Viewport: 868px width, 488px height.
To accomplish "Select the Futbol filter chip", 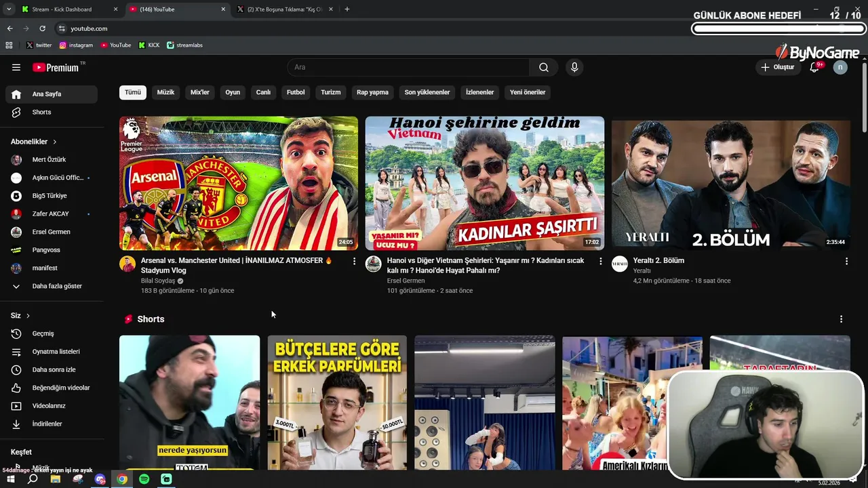I will pyautogui.click(x=296, y=92).
